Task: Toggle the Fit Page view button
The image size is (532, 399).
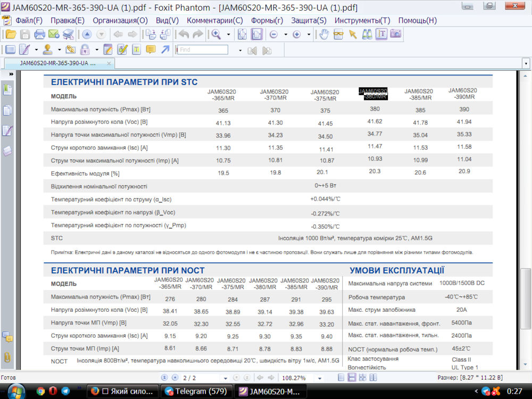Action: click(x=243, y=35)
